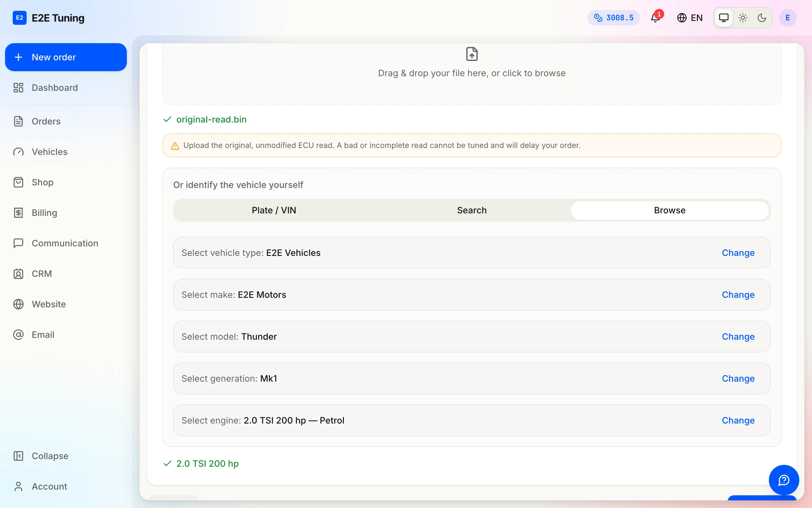Go to Dashboard in sidebar
The width and height of the screenshot is (812, 508).
coord(66,88)
